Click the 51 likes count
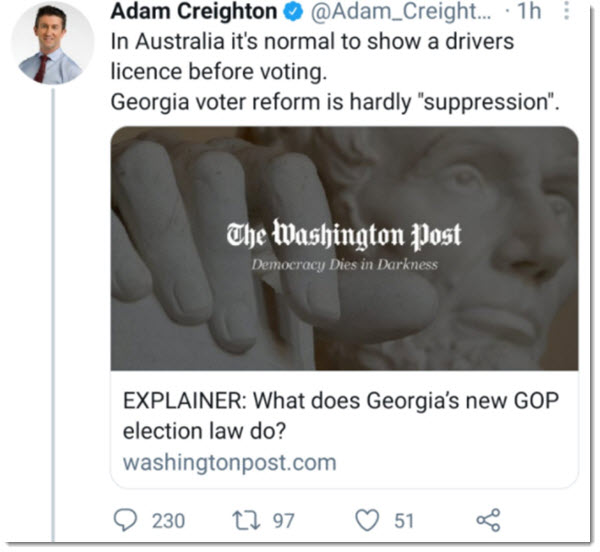The width and height of the screenshot is (600, 552). point(404,520)
